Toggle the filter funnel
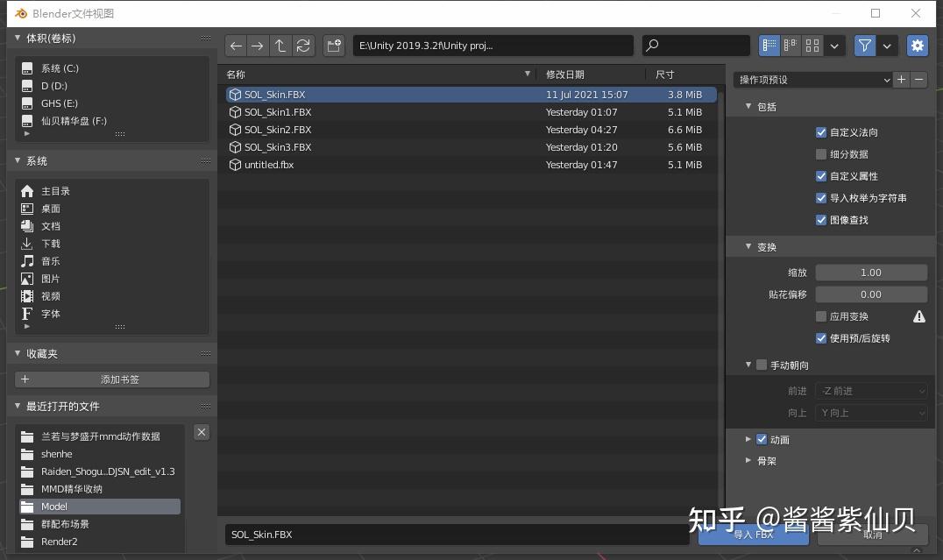The width and height of the screenshot is (943, 560). click(864, 46)
